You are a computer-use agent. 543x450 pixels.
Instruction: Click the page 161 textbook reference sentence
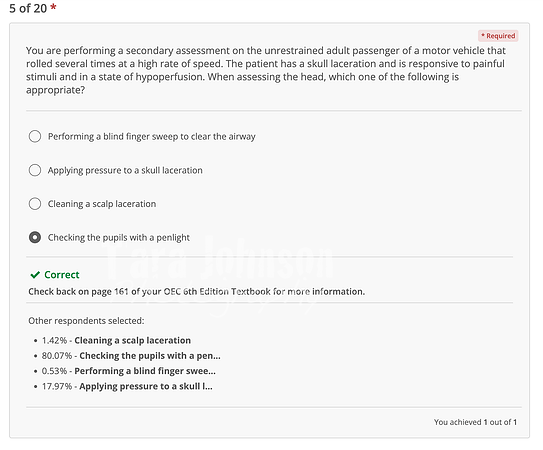(196, 292)
